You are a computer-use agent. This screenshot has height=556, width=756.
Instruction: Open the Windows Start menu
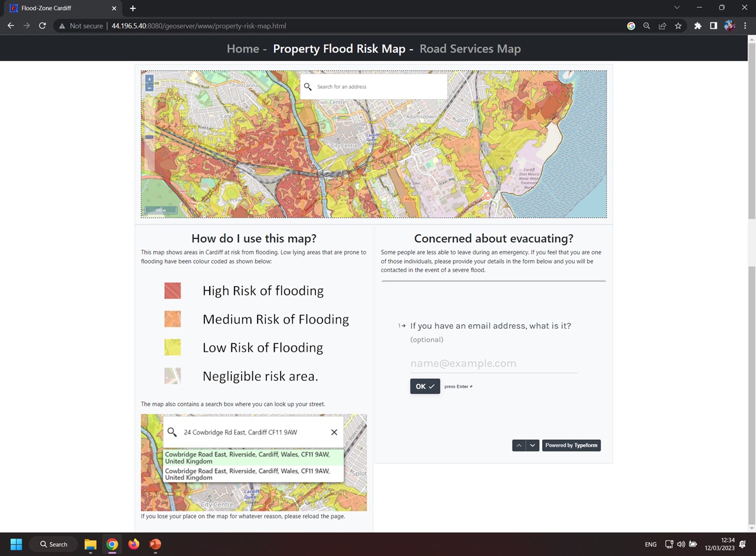coord(16,544)
